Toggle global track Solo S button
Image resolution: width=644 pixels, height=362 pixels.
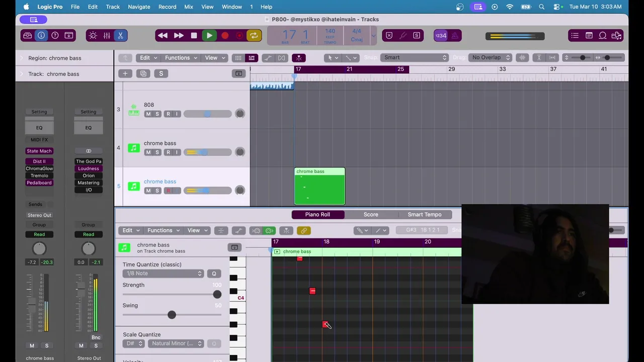click(x=161, y=74)
